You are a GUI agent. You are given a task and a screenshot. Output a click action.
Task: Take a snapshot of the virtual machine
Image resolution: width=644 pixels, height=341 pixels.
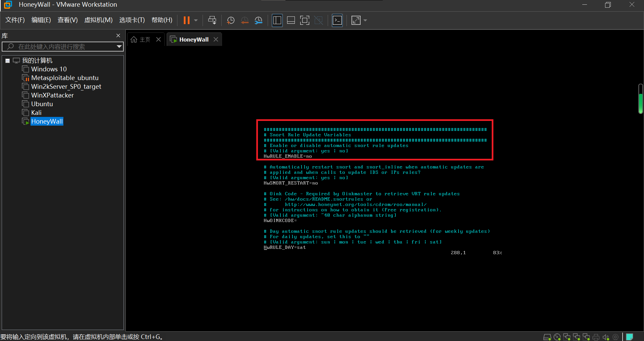click(x=231, y=20)
